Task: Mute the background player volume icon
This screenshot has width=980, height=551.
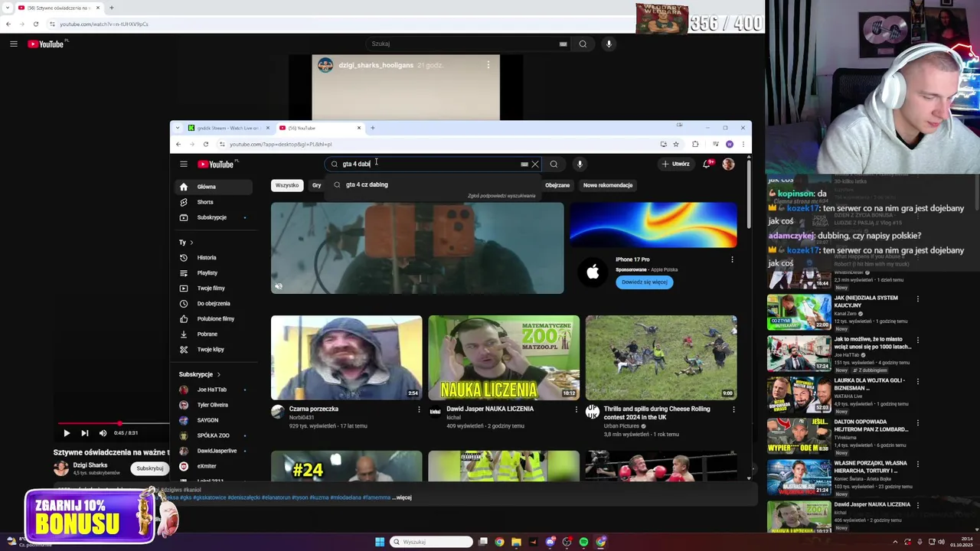Action: pyautogui.click(x=103, y=433)
